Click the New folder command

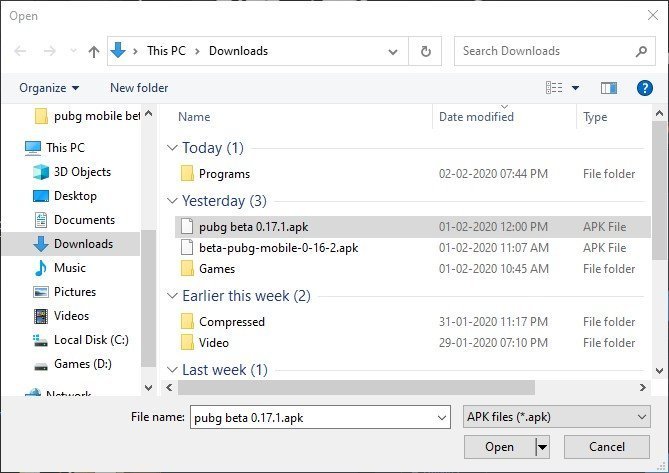139,88
